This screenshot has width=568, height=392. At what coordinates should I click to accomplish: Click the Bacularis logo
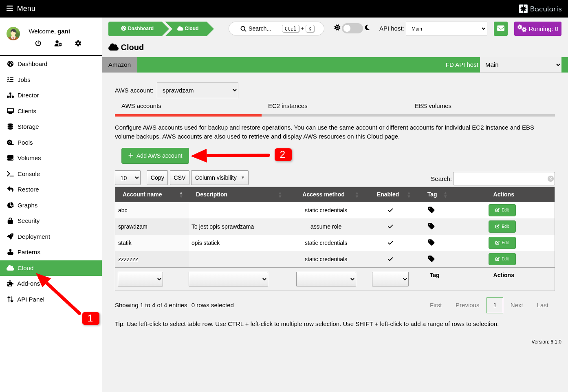[540, 9]
